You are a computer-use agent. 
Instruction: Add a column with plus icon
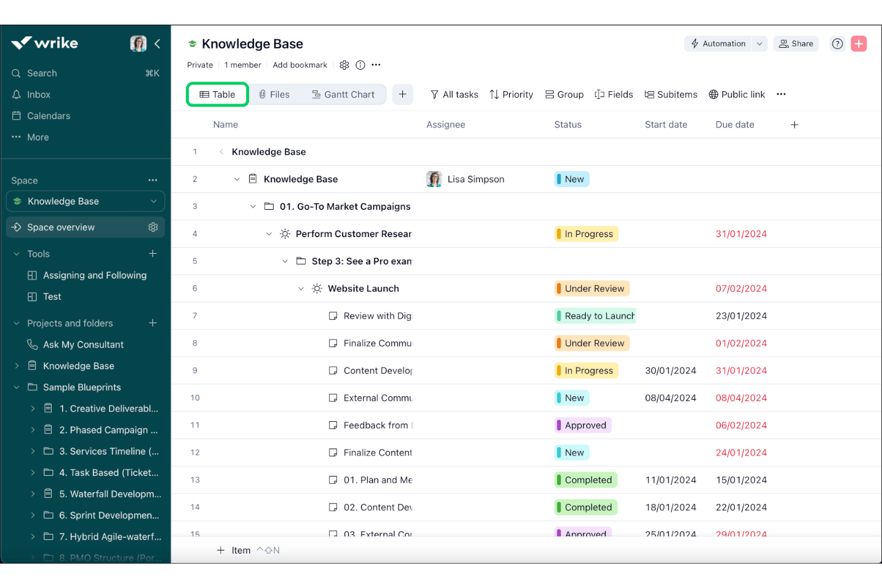(x=794, y=125)
